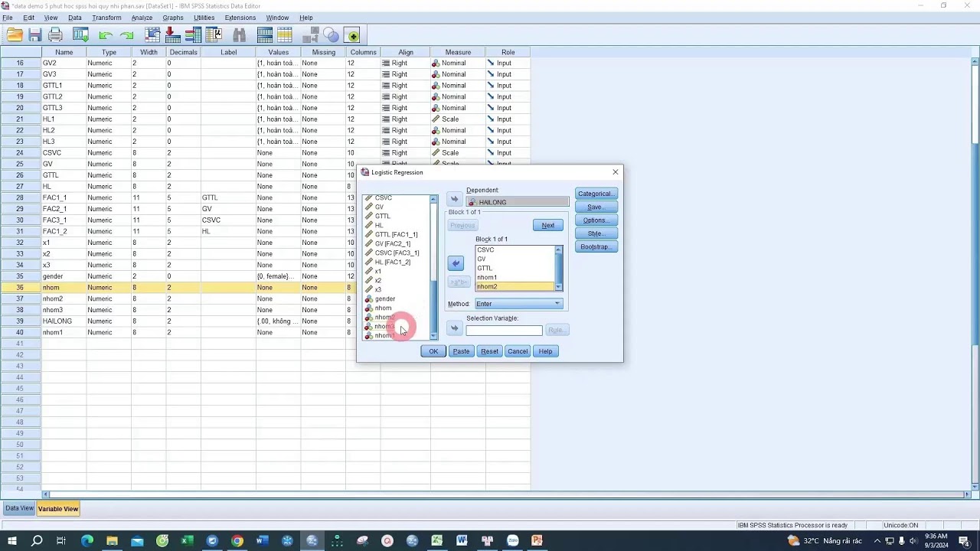
Task: Open the Transform menu
Action: tap(106, 18)
